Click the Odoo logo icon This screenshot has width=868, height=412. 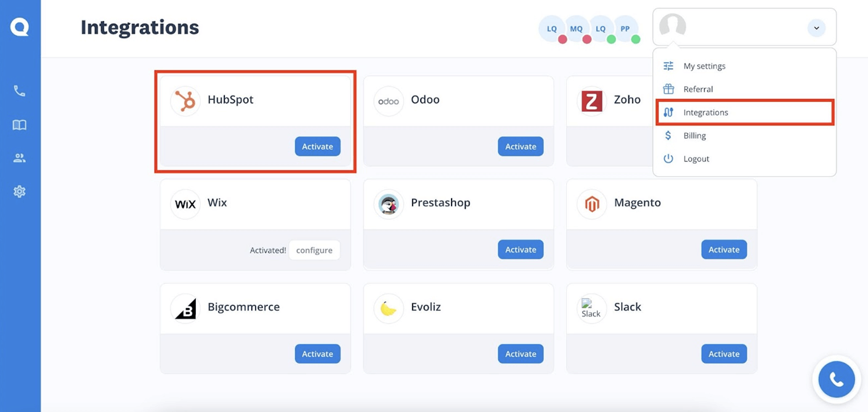click(389, 100)
